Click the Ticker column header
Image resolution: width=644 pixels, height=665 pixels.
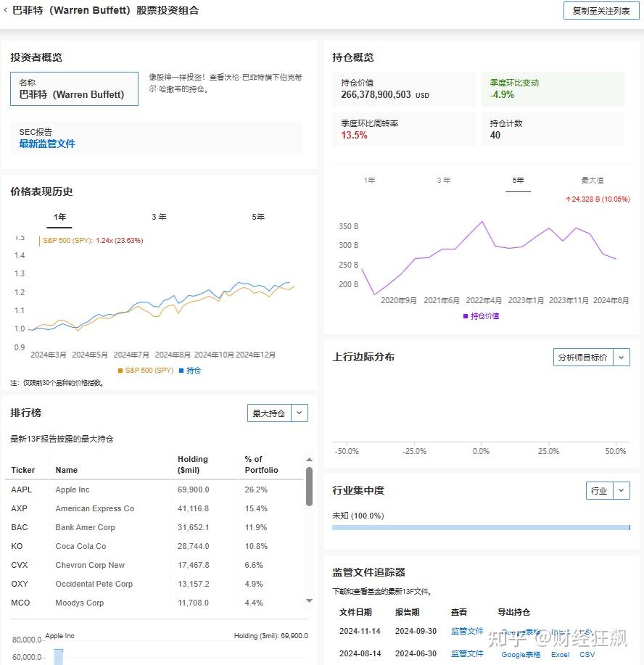point(23,470)
